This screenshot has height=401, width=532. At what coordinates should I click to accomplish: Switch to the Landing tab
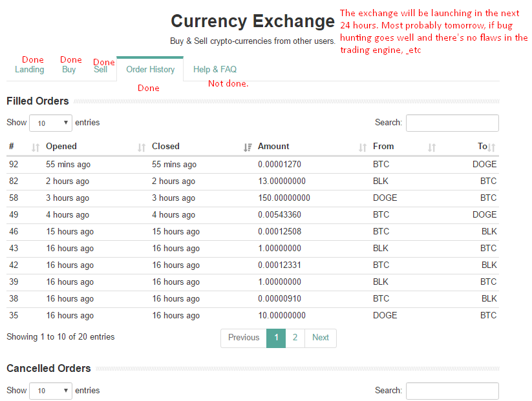(30, 70)
